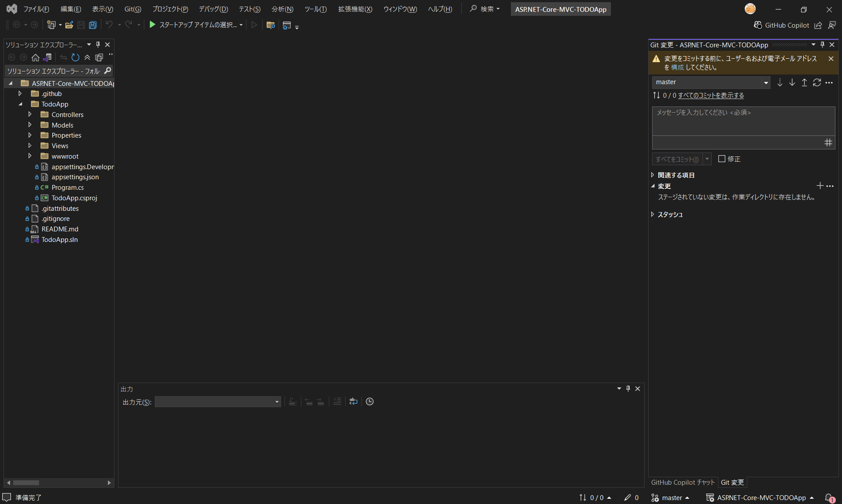Screen dimensions: 842x504
Task: Switch to the GitHub Copilot チャット tab
Action: coord(682,483)
